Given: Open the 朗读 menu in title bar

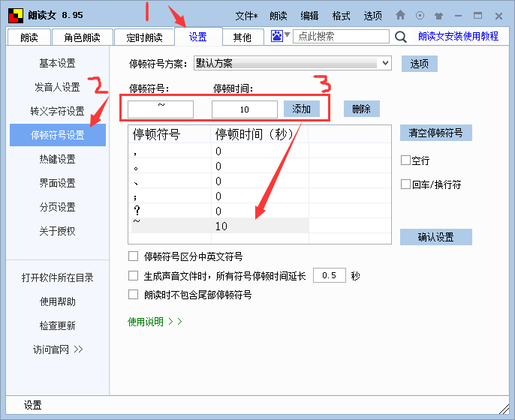Looking at the screenshot, I should click(279, 16).
